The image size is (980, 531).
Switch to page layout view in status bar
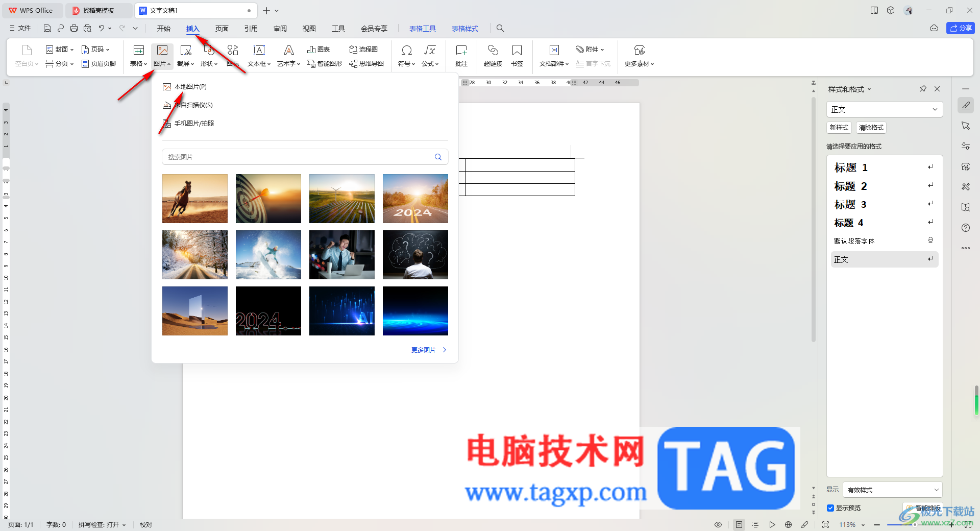[x=739, y=525]
